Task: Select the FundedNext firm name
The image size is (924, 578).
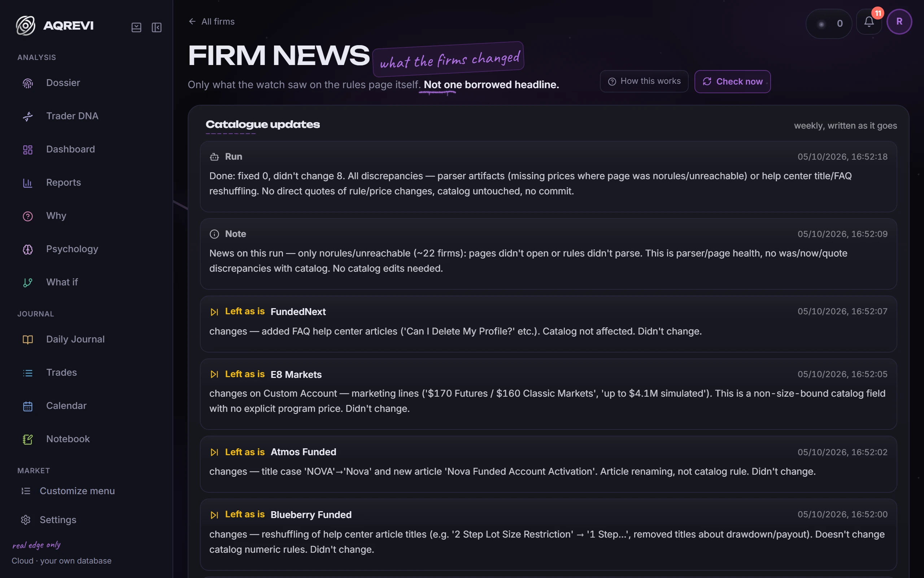Action: point(298,311)
